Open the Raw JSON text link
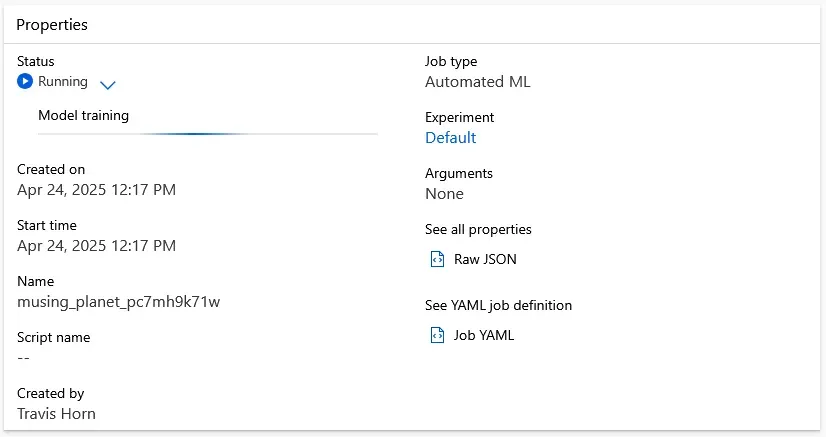The height and width of the screenshot is (437, 826). [x=485, y=260]
